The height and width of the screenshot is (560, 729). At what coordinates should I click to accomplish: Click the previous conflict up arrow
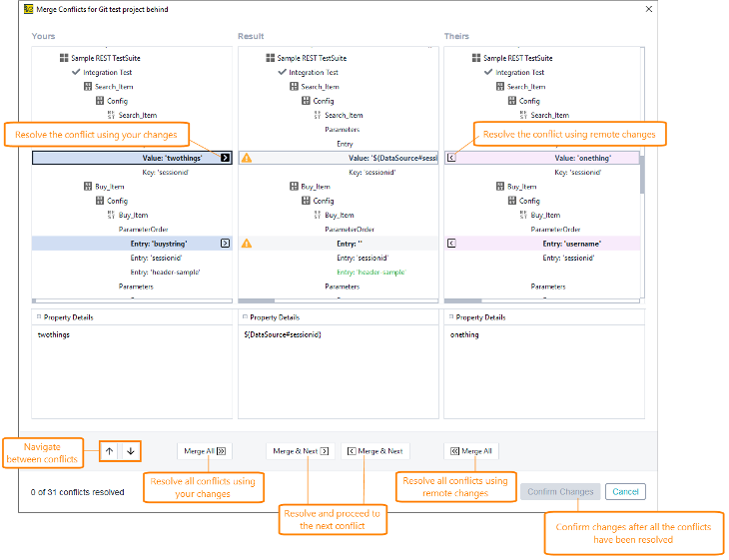click(x=109, y=451)
